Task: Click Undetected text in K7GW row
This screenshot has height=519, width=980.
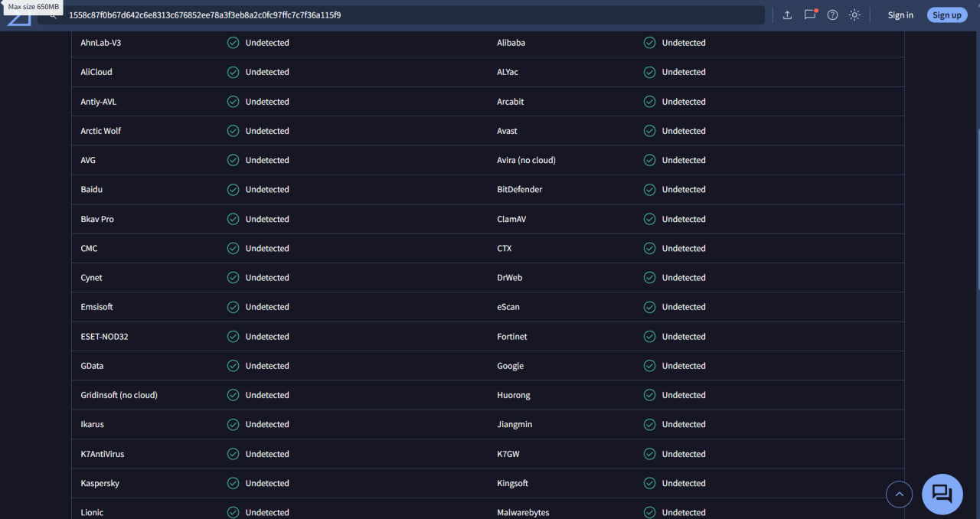Action: [684, 454]
